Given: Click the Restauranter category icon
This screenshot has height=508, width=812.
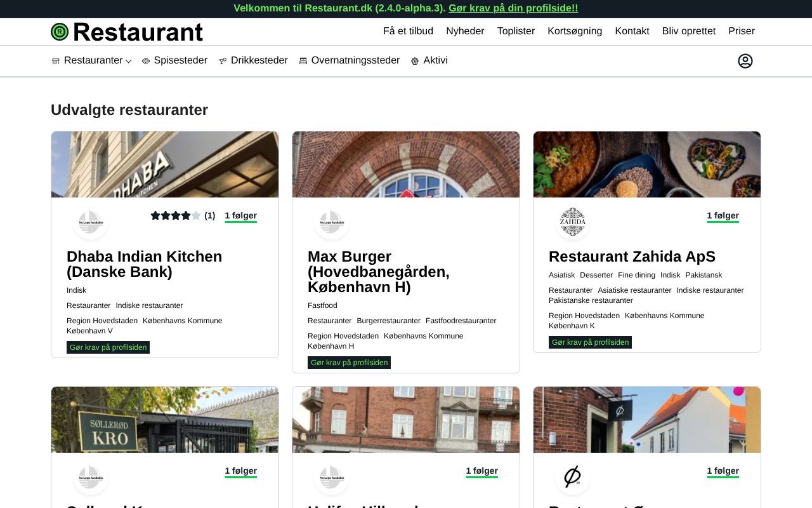Looking at the screenshot, I should point(56,61).
